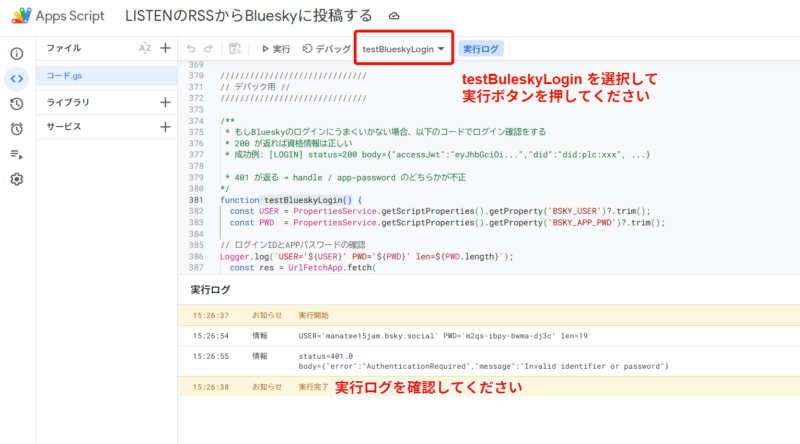This screenshot has width=800, height=444.
Task: Click the const USER code line
Action: [440, 211]
